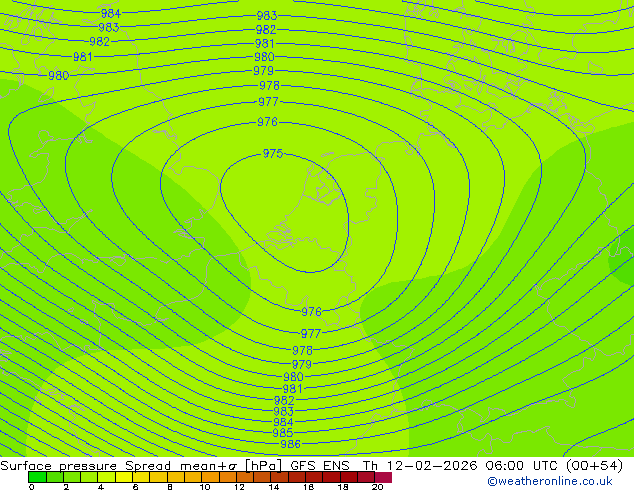Click the 980 label at the far left edge

(x=59, y=76)
